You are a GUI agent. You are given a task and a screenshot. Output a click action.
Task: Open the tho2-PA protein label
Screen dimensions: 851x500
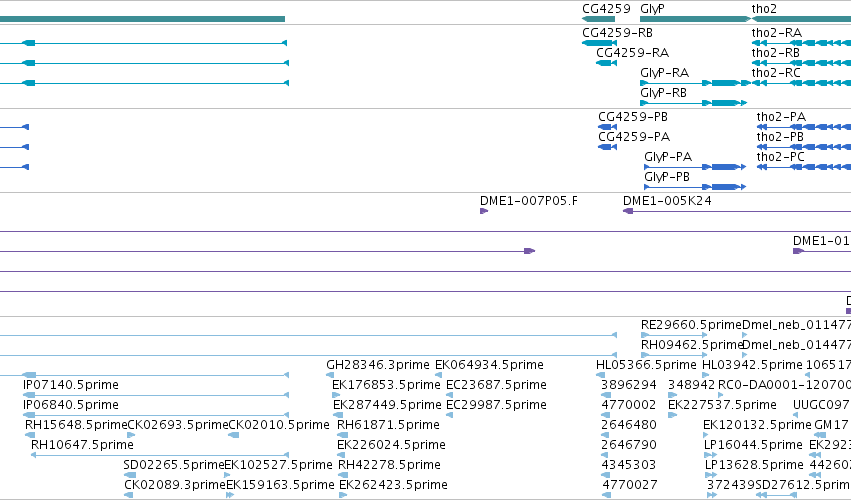coord(782,117)
